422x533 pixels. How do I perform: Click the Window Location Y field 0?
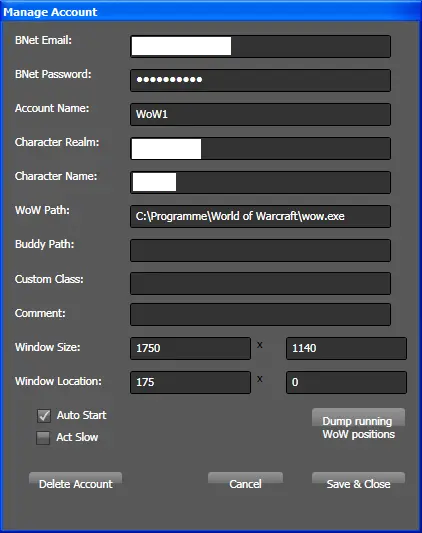pyautogui.click(x=346, y=382)
